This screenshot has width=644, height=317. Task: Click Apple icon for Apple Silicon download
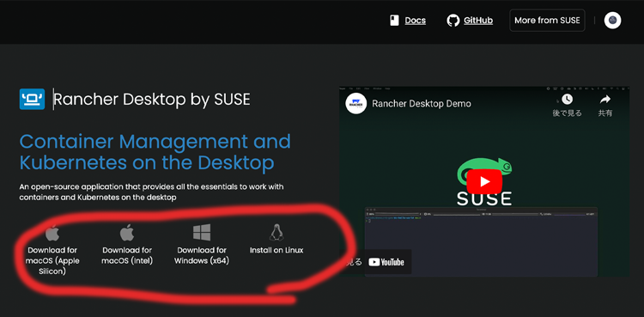click(52, 233)
